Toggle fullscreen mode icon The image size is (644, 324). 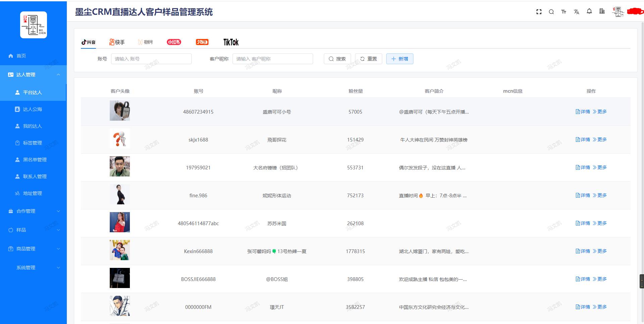point(539,12)
